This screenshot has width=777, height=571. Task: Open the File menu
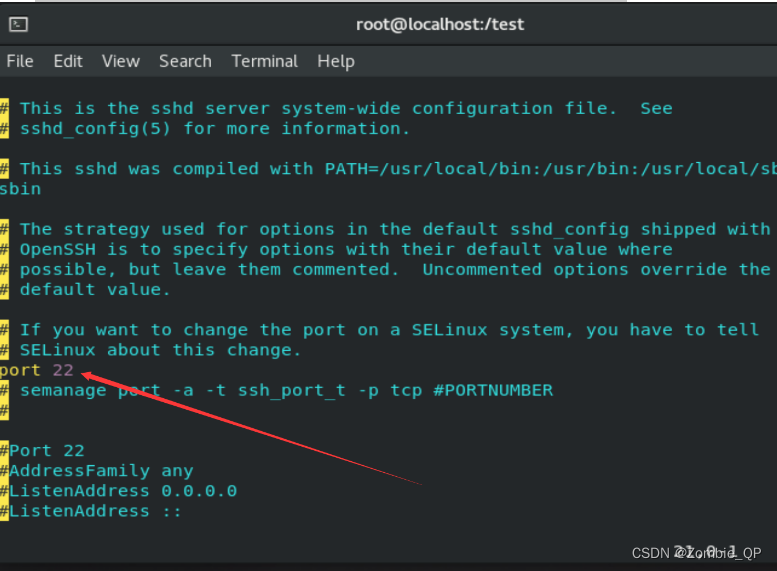(x=20, y=61)
